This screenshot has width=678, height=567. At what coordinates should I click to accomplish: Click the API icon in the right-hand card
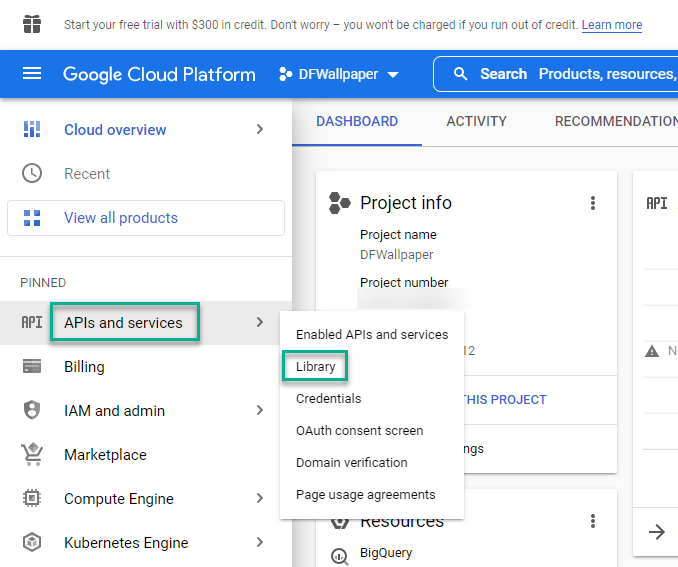pos(657,203)
